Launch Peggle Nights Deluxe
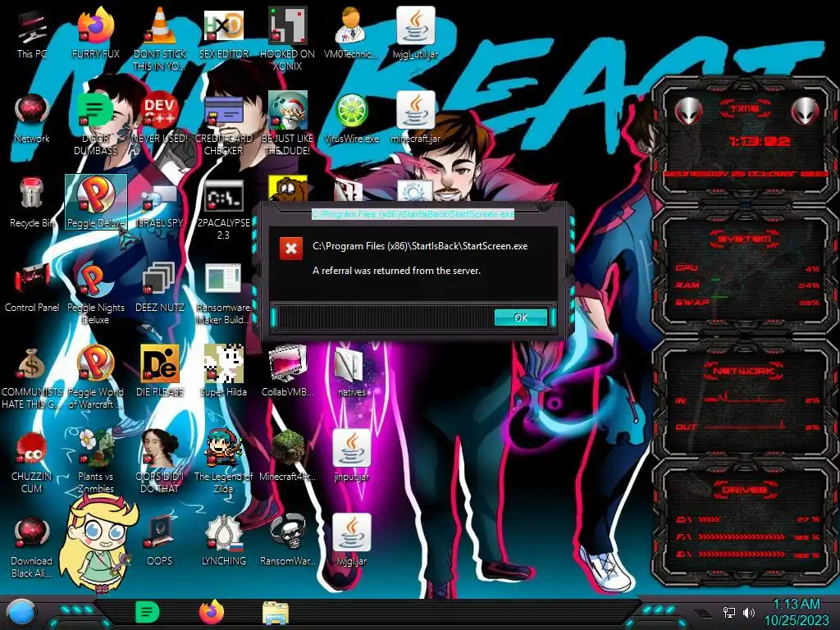This screenshot has width=840, height=630. pos(96,294)
